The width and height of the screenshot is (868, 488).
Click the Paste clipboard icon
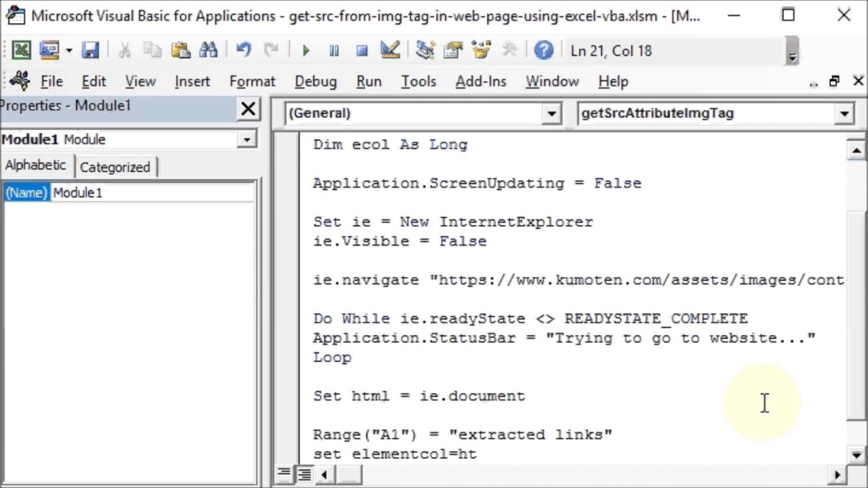(x=180, y=50)
